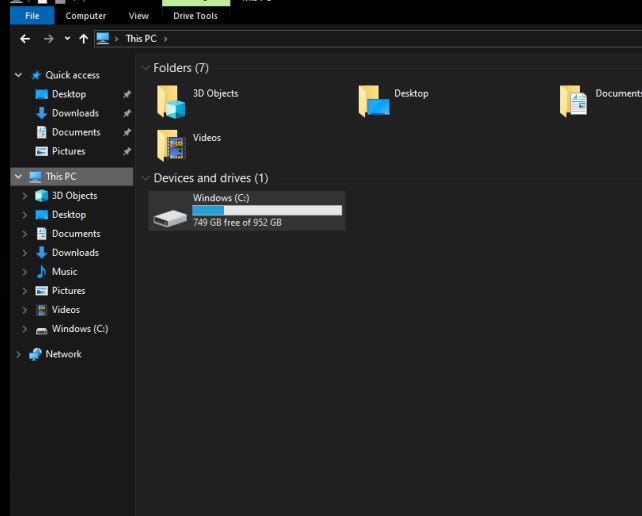Click the Pictures icon under This PC

tap(41, 291)
